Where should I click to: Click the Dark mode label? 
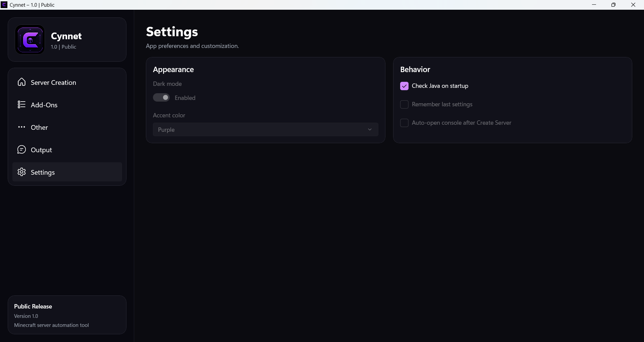(167, 84)
